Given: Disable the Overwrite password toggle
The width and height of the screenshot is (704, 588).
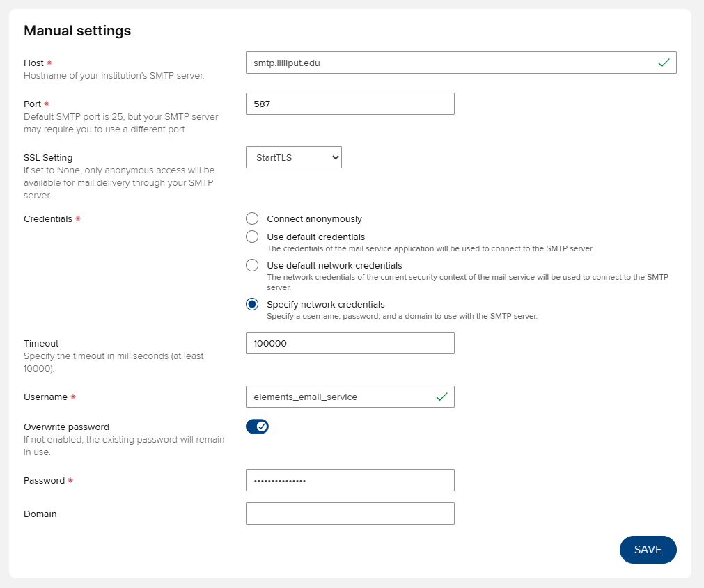Looking at the screenshot, I should pos(257,427).
